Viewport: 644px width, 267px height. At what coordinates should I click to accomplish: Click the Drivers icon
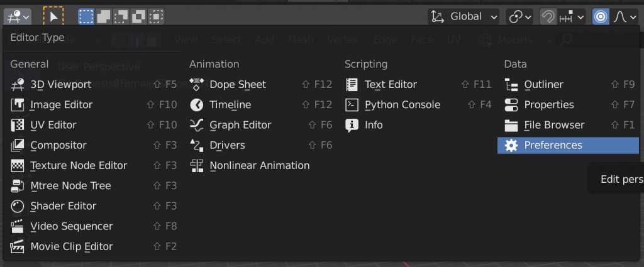coord(197,145)
